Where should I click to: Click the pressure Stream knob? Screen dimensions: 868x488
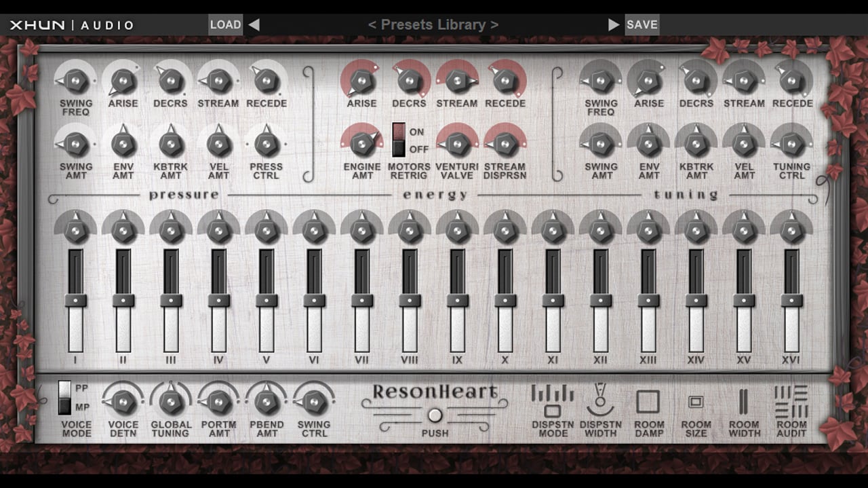pyautogui.click(x=218, y=81)
